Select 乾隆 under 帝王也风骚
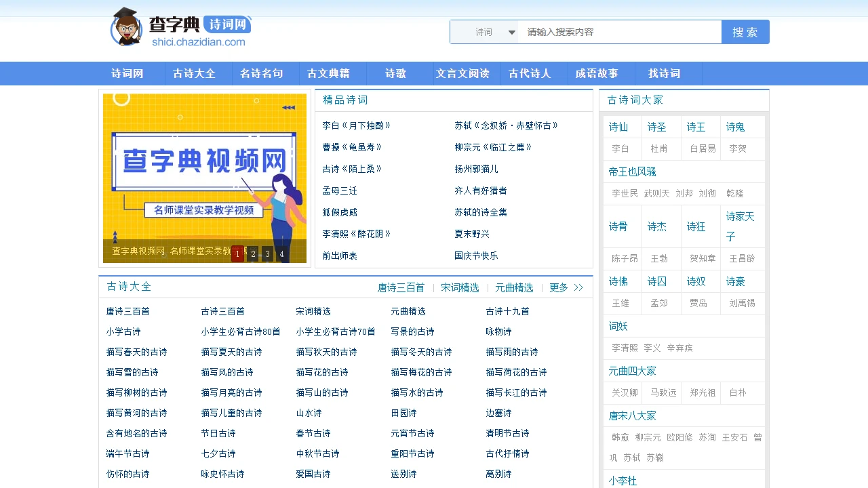868x488 pixels. [x=735, y=193]
